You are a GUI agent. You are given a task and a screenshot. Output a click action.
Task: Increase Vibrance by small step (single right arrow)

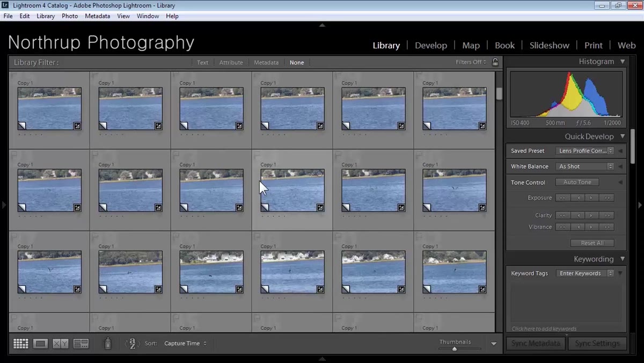592,227
